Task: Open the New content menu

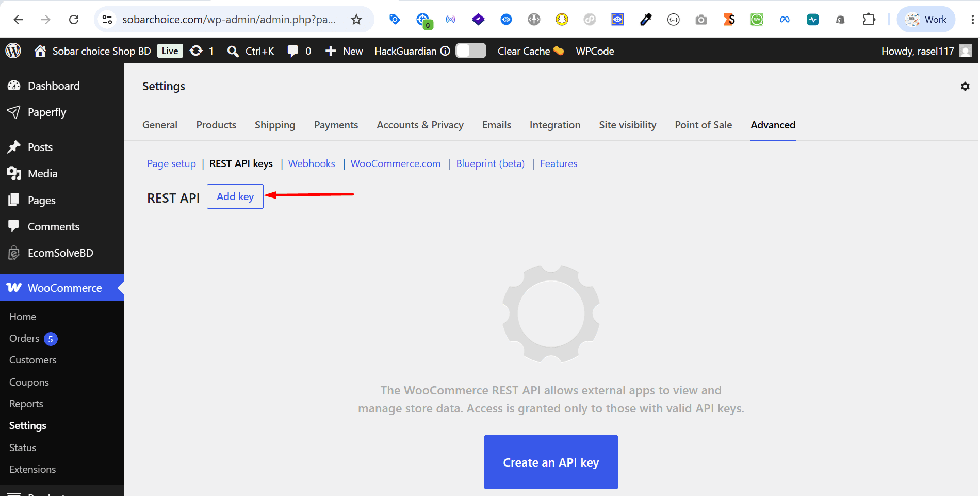Action: tap(344, 51)
